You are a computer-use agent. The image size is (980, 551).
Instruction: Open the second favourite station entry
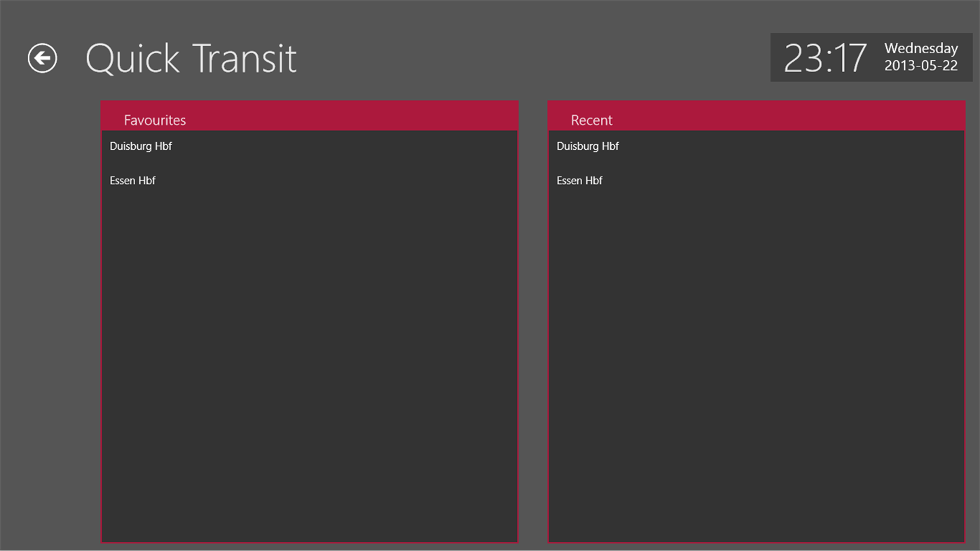132,180
